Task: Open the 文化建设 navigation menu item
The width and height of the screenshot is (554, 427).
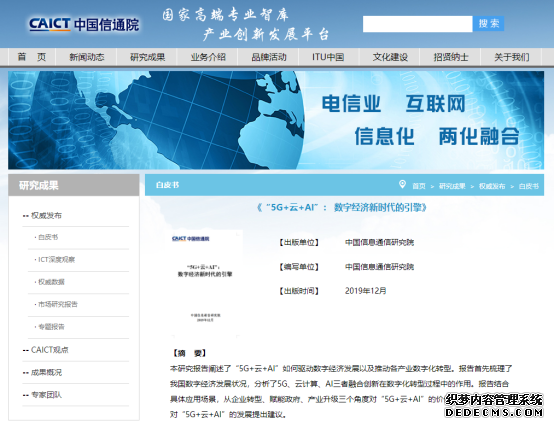Action: coord(390,57)
